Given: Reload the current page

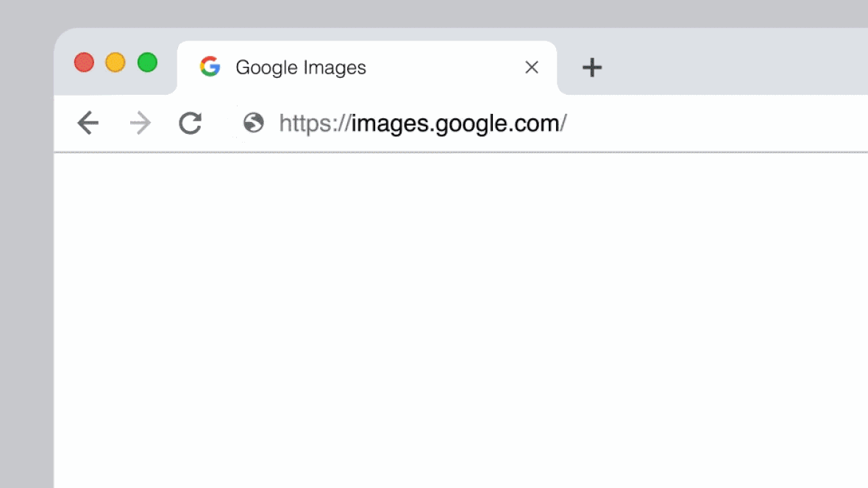Looking at the screenshot, I should [x=191, y=123].
